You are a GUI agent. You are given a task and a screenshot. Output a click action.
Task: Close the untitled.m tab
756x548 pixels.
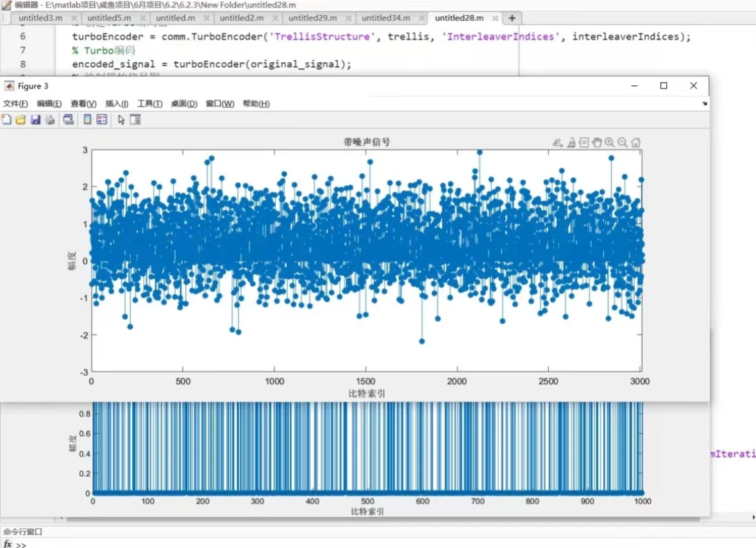point(207,19)
